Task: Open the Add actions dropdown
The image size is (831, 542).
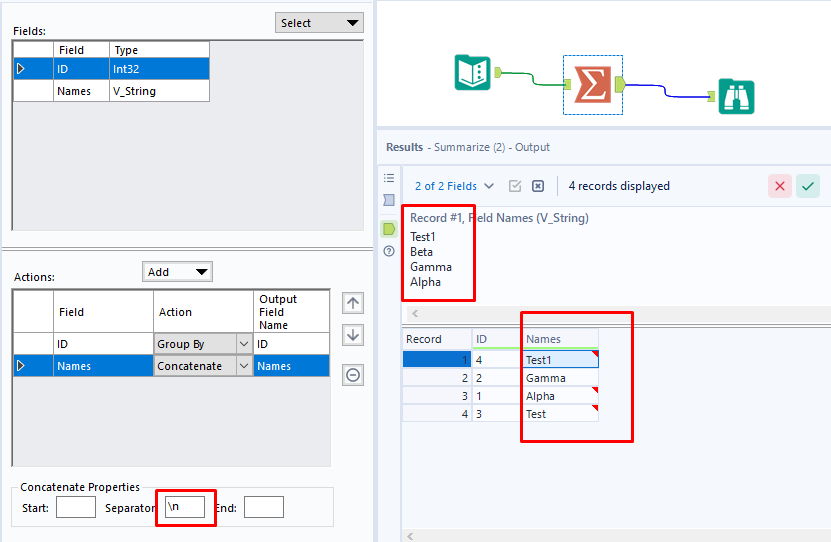Action: tap(177, 272)
